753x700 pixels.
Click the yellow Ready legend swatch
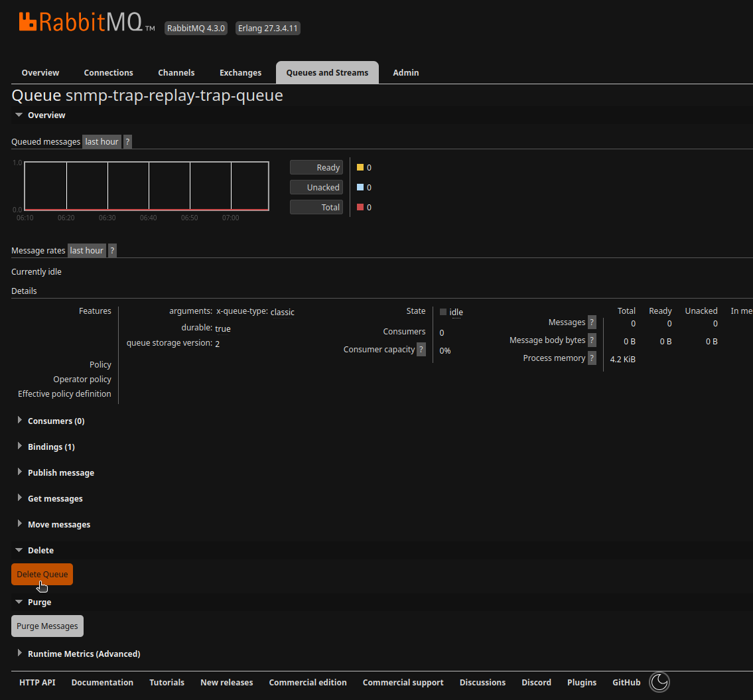click(x=360, y=167)
